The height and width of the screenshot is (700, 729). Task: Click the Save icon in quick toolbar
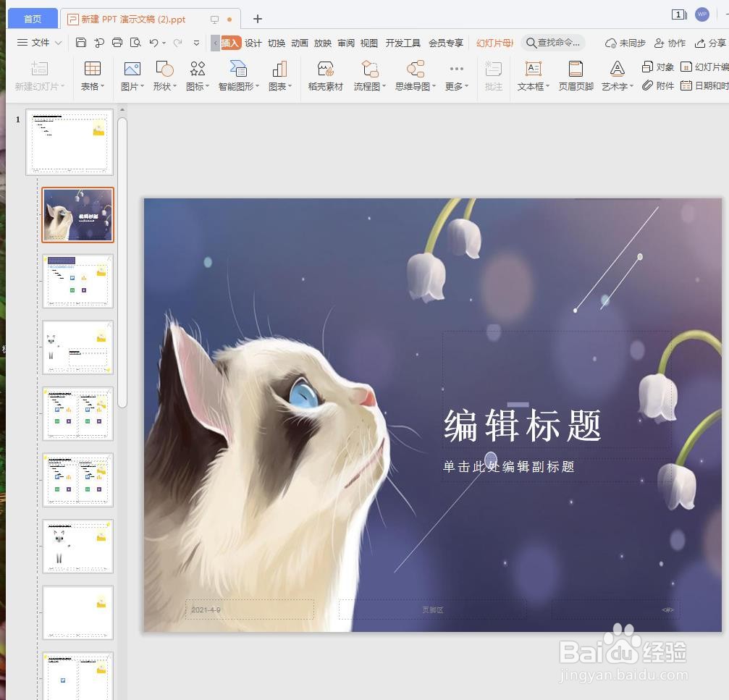tap(81, 43)
